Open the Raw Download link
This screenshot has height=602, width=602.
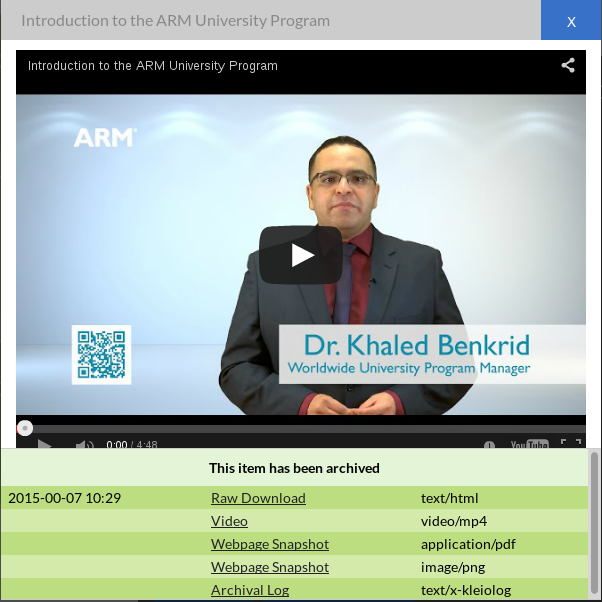(258, 498)
